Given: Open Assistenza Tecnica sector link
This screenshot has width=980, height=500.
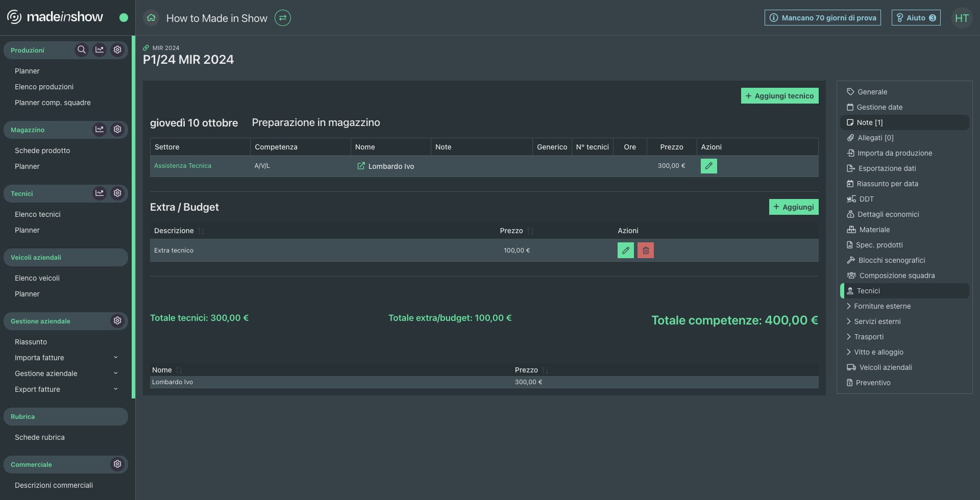Looking at the screenshot, I should pyautogui.click(x=183, y=166).
